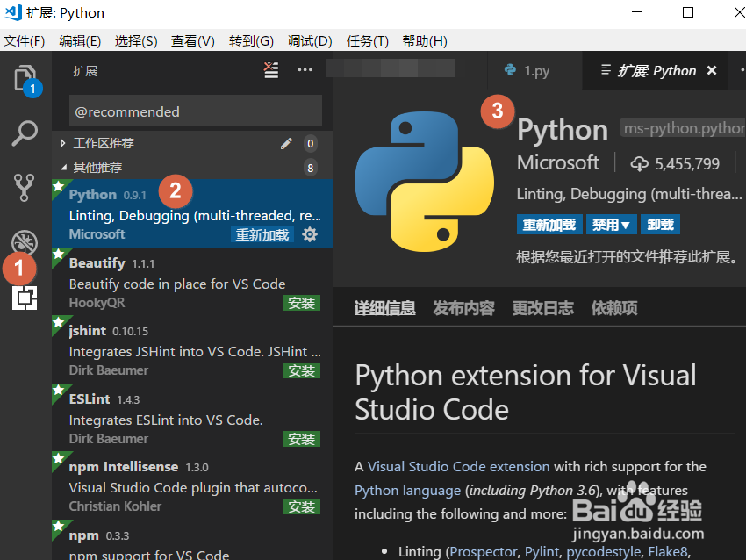
Task: Open the Explorer files icon
Action: (25, 79)
